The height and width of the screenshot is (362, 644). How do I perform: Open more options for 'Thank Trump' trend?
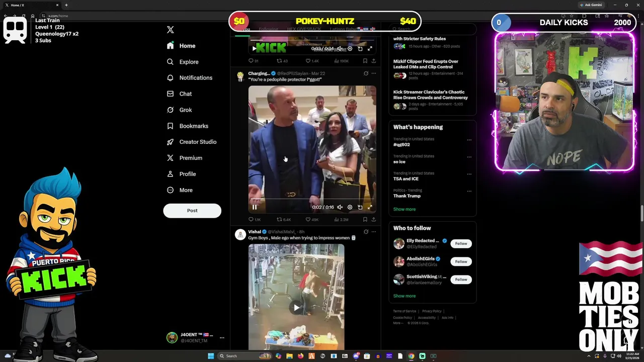[469, 191]
